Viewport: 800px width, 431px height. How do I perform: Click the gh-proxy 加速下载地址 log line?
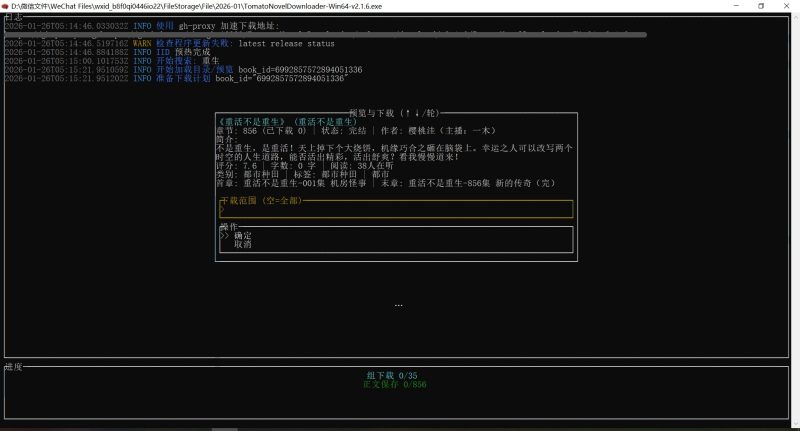(142, 26)
